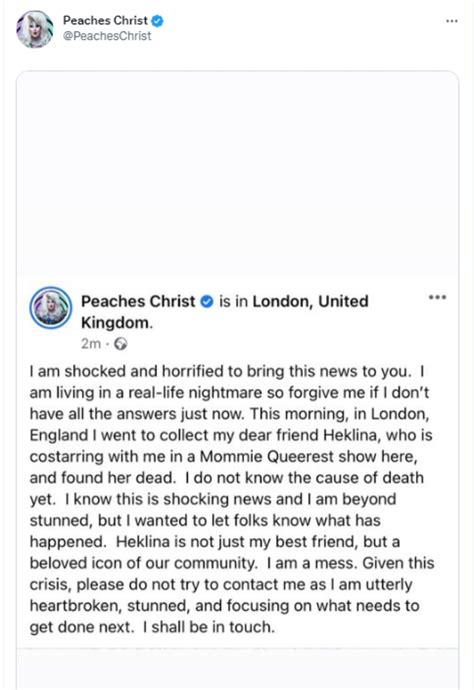
Task: Click the "is in" text in post header
Action: [x=233, y=301]
